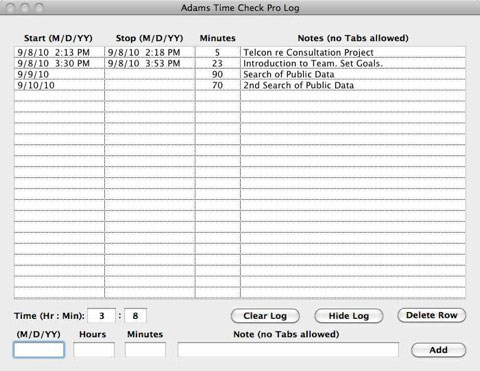Viewport: 480px width, 371px height.
Task: Focus the (M/D/YY) date input field
Action: [39, 350]
